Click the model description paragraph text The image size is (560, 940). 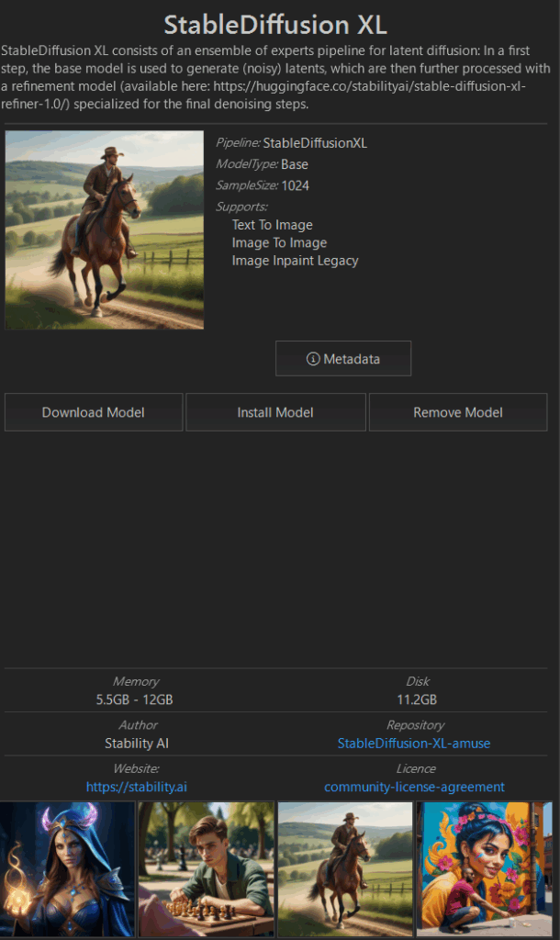click(275, 77)
